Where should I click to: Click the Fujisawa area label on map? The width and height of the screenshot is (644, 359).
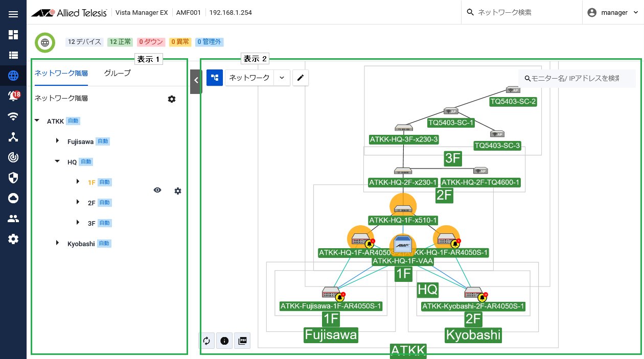(x=331, y=335)
